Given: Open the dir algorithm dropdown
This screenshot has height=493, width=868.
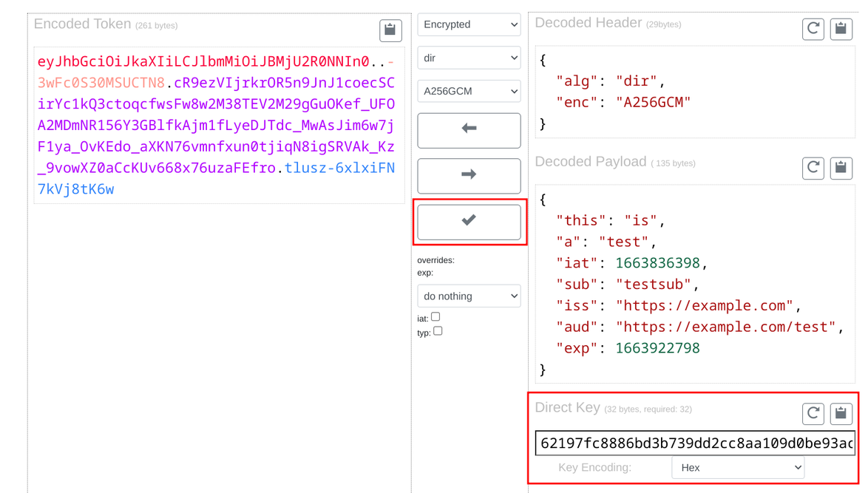Looking at the screenshot, I should 469,58.
